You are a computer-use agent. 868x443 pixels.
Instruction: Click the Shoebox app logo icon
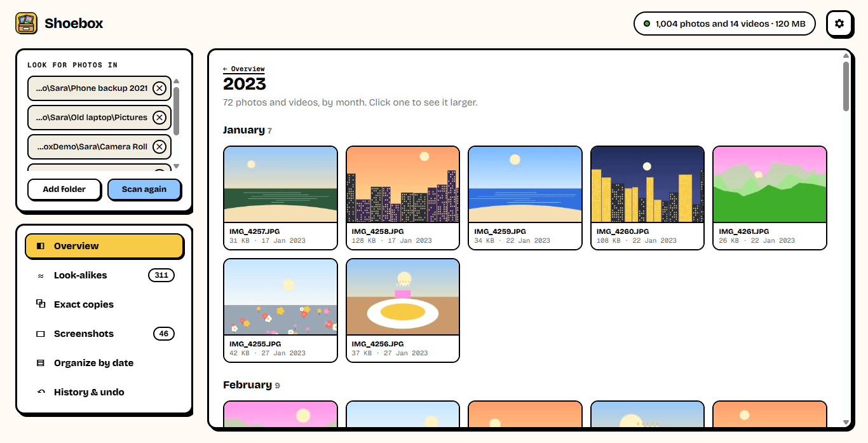[x=26, y=24]
